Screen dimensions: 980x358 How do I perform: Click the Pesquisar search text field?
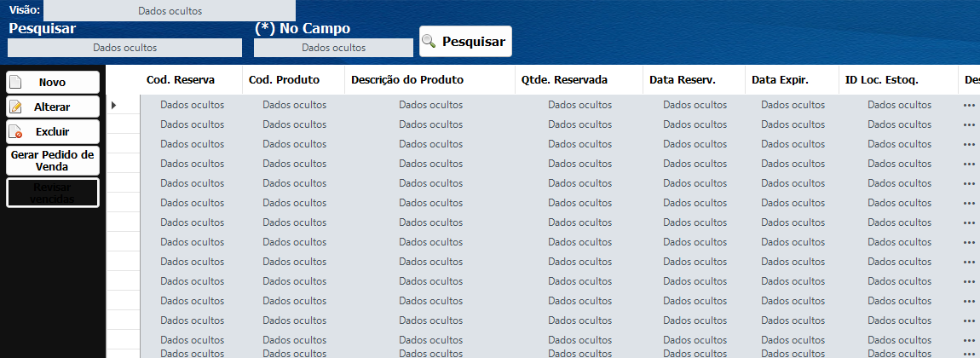tap(124, 48)
